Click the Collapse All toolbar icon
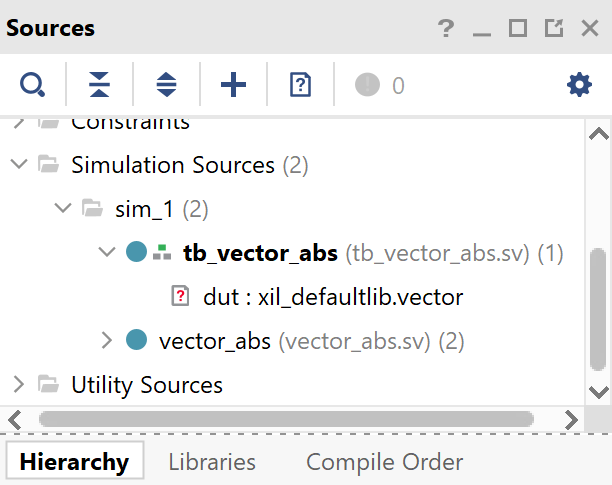Image resolution: width=612 pixels, height=485 pixels. click(99, 85)
